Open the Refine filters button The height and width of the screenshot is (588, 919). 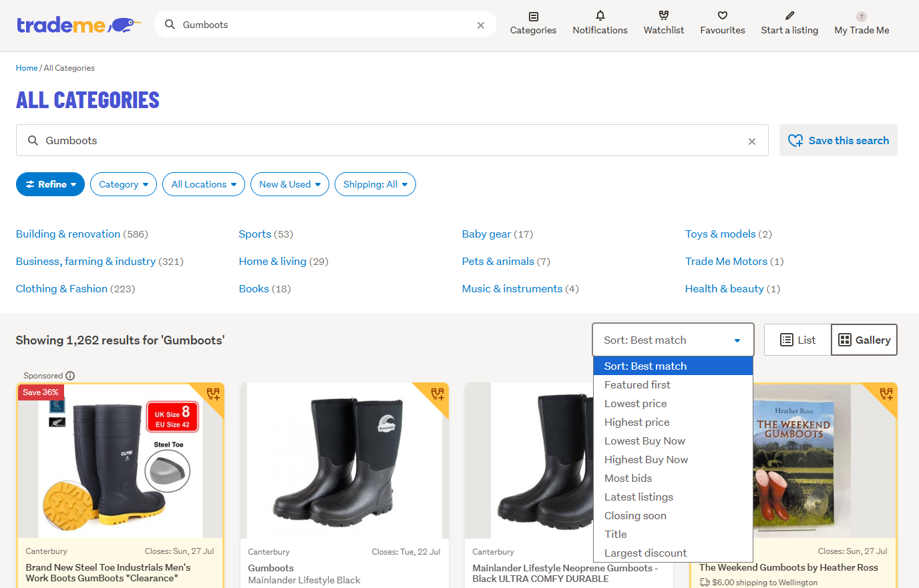(50, 184)
